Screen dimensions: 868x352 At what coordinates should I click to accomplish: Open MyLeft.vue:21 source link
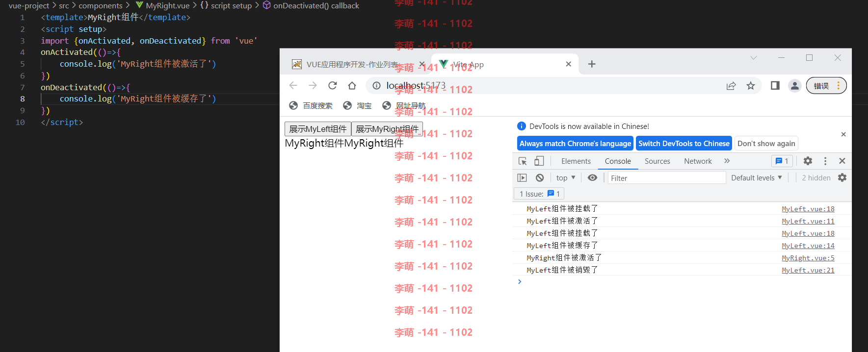click(808, 270)
